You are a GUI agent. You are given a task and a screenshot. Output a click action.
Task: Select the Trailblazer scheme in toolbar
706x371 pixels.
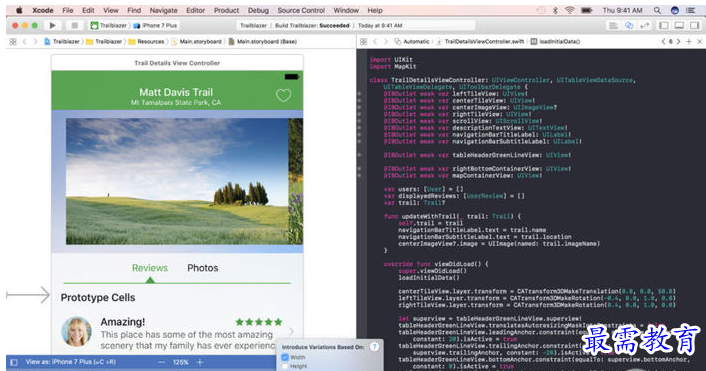click(x=109, y=26)
